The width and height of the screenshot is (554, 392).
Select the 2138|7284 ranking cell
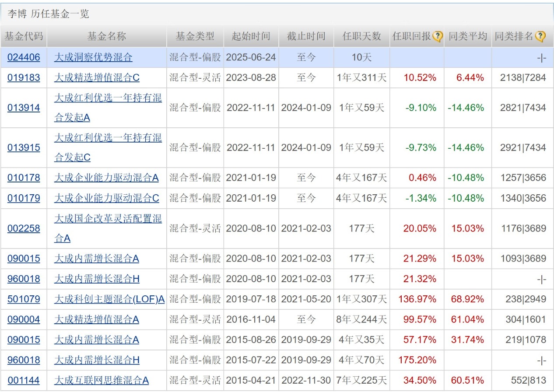tap(522, 78)
